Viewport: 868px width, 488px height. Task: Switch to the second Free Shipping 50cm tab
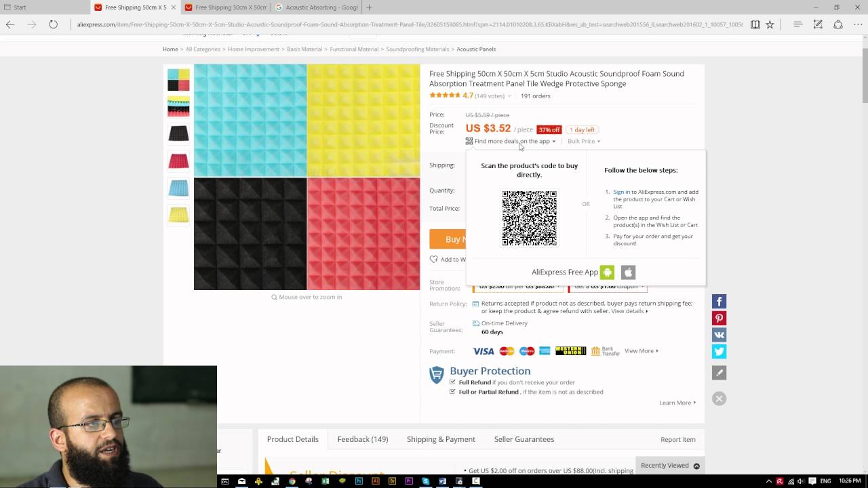pos(226,7)
